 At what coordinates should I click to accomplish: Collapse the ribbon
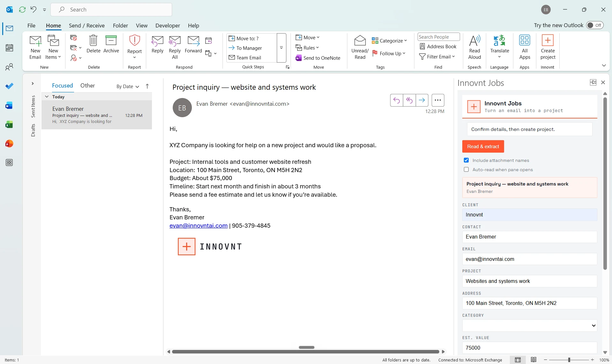(604, 65)
